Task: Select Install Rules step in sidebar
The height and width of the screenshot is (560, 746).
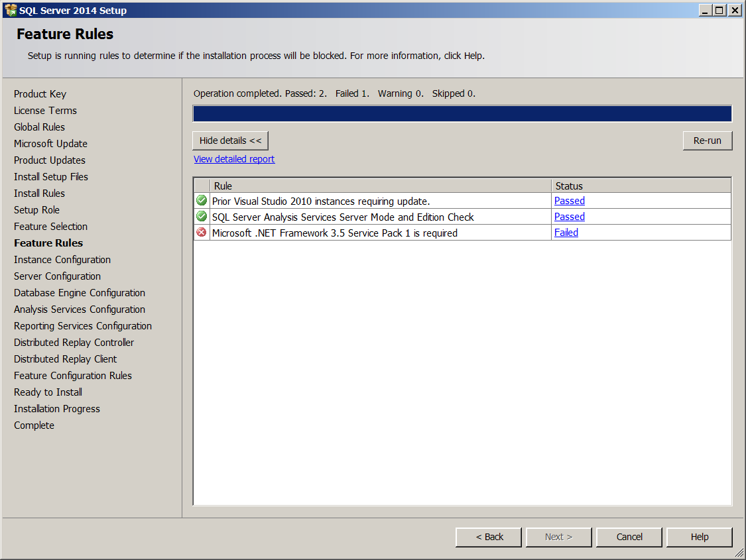Action: [x=39, y=194]
